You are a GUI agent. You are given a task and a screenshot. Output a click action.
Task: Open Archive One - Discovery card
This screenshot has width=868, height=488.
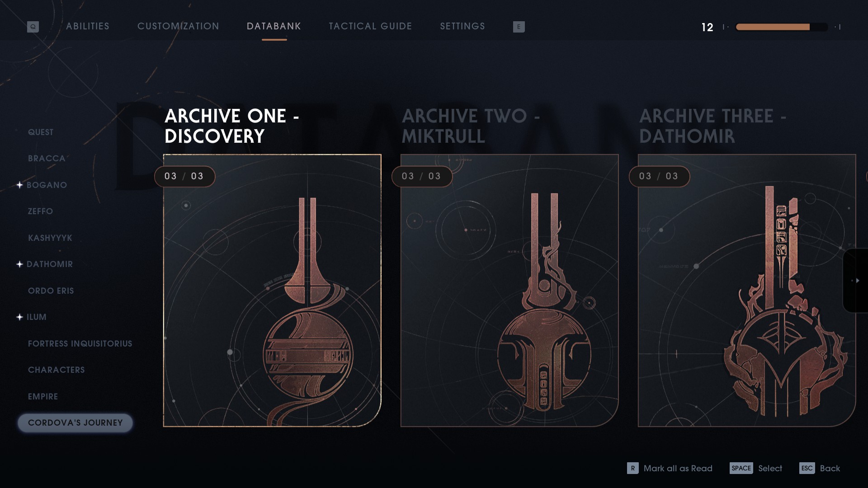(272, 291)
